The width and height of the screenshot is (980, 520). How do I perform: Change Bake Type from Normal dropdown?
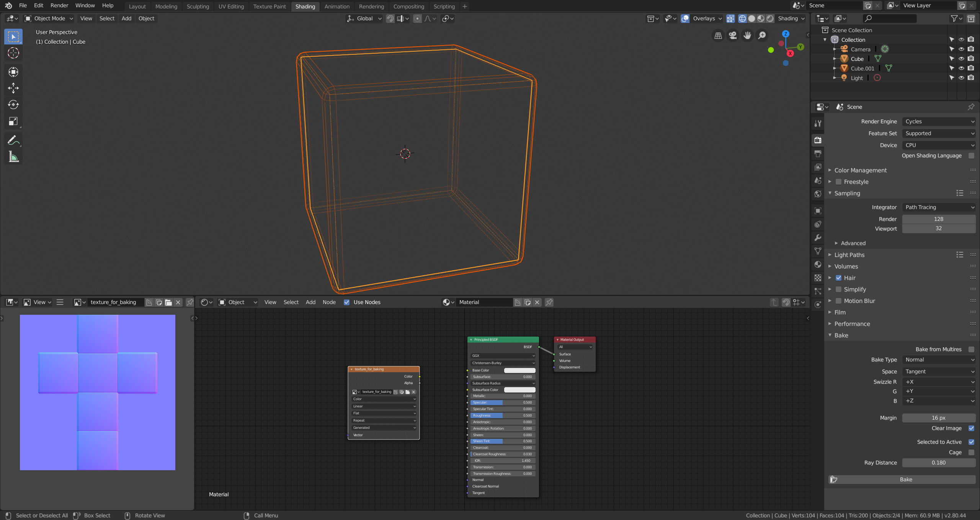[939, 360]
